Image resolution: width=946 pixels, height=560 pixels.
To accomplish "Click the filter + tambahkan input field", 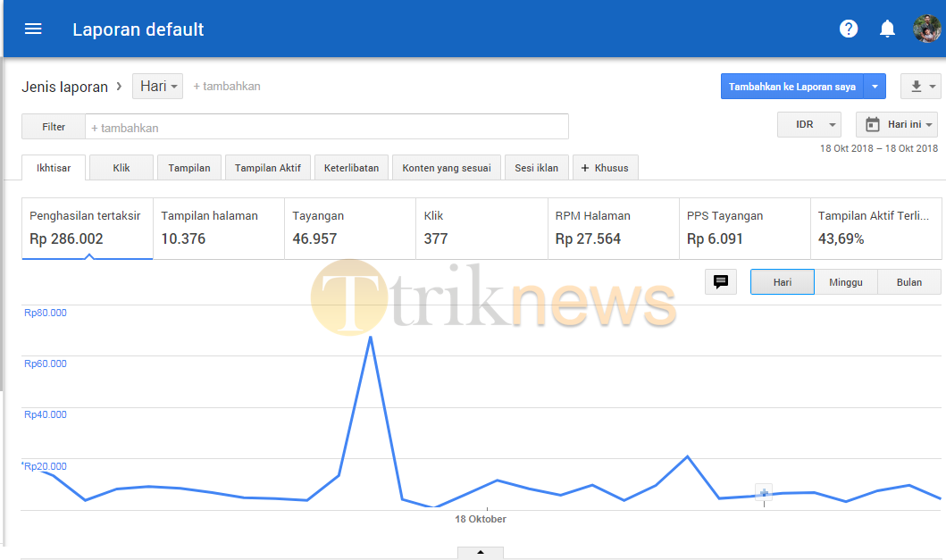I will click(x=327, y=127).
